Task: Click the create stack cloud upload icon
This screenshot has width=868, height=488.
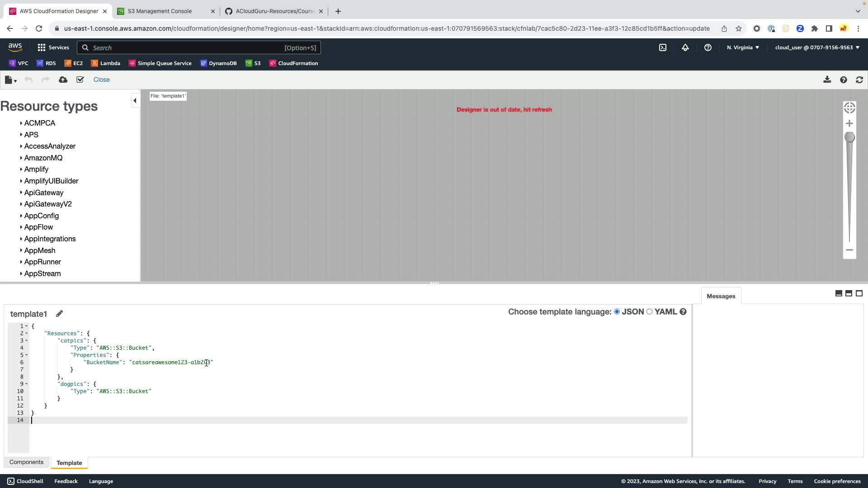Action: point(63,80)
